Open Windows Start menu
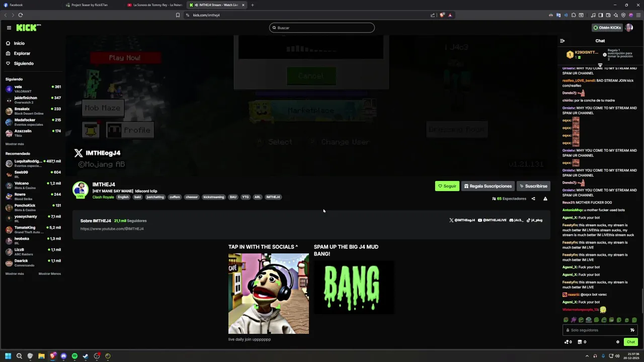644x362 pixels. click(8, 356)
